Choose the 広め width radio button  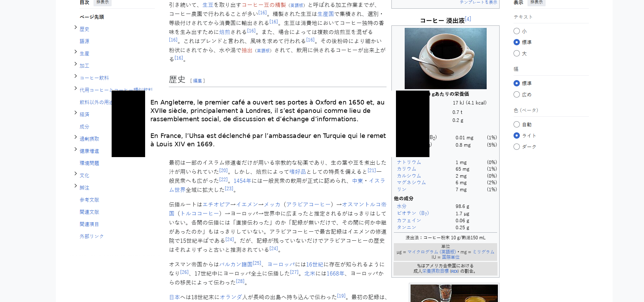[x=517, y=95]
